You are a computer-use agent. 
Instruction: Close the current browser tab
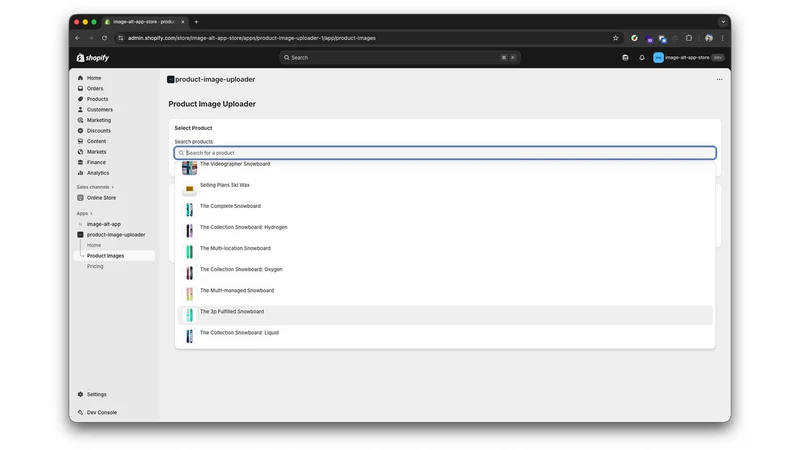pos(183,22)
